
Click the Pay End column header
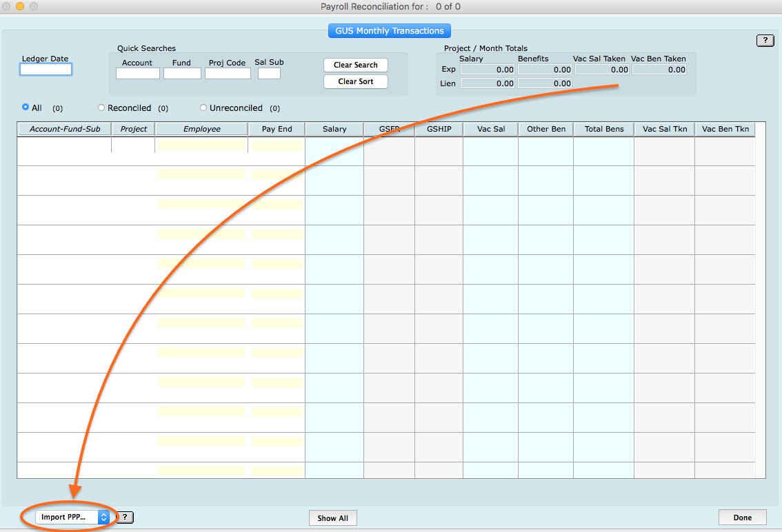(277, 129)
